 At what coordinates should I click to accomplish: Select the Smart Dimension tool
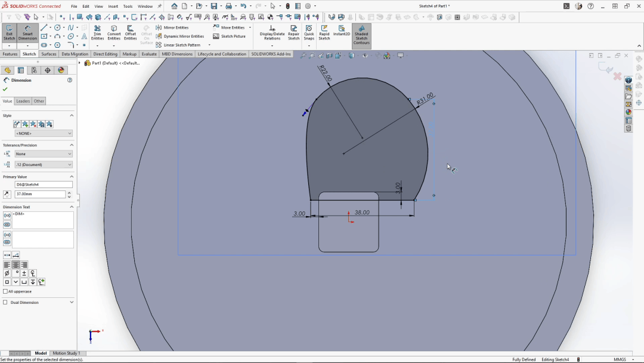point(27,33)
